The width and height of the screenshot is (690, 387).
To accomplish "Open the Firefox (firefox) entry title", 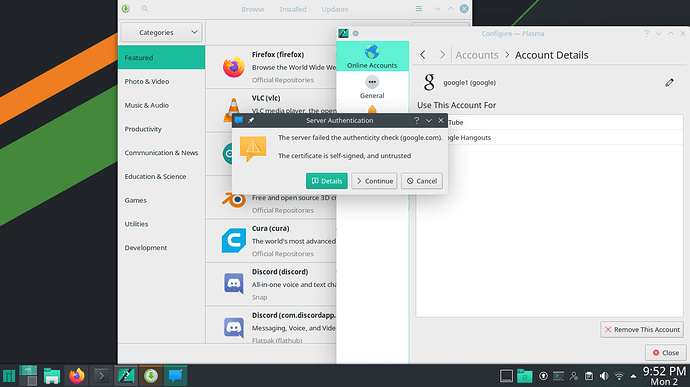I will (278, 55).
